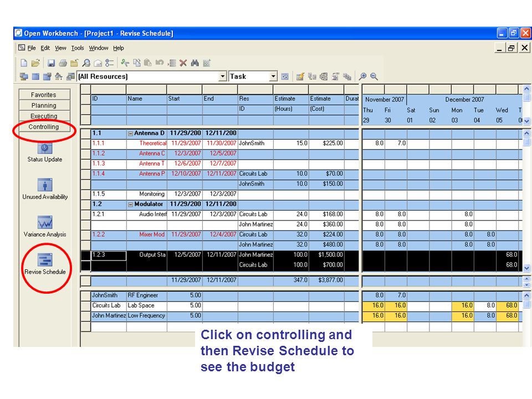Click the Estimate (Cost) column header

click(x=326, y=104)
